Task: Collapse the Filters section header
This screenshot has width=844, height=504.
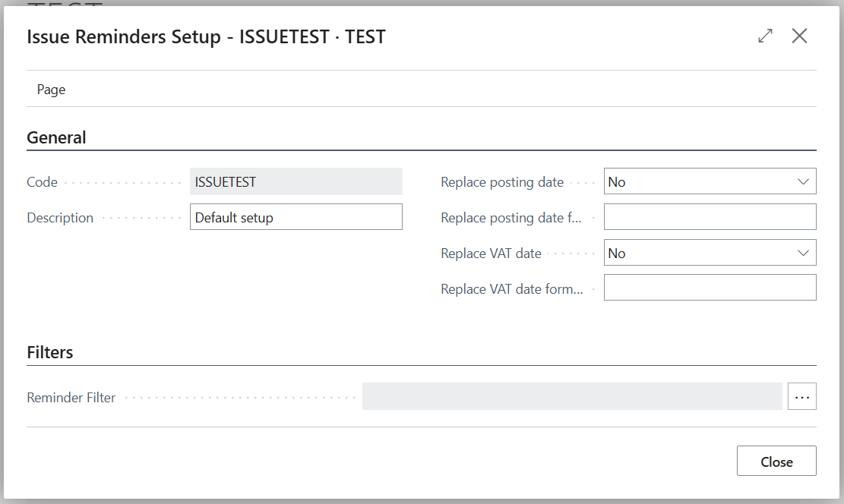Action: [x=50, y=352]
